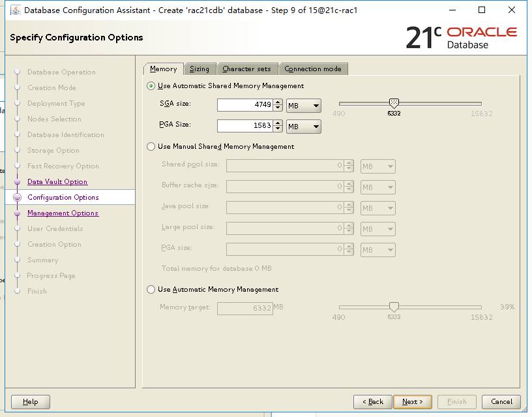Screen dimensions: 532x417
Task: Click the Java app icon in title bar
Action: point(15,10)
